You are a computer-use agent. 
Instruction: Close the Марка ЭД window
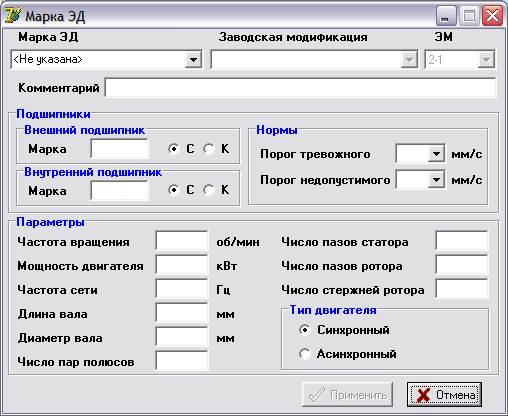492,16
